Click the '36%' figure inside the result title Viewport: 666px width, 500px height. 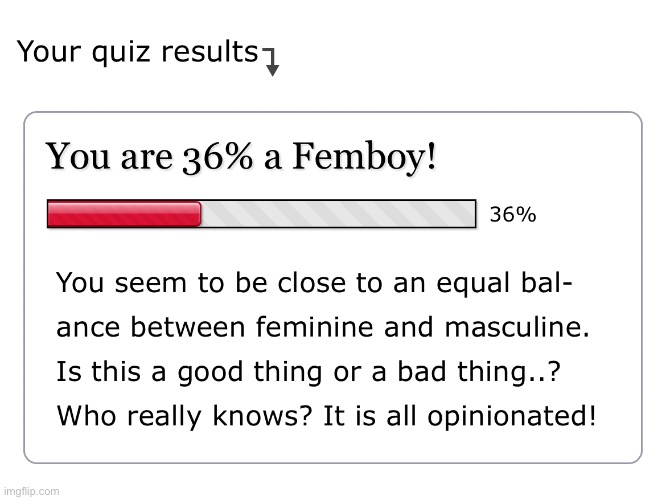click(x=217, y=158)
